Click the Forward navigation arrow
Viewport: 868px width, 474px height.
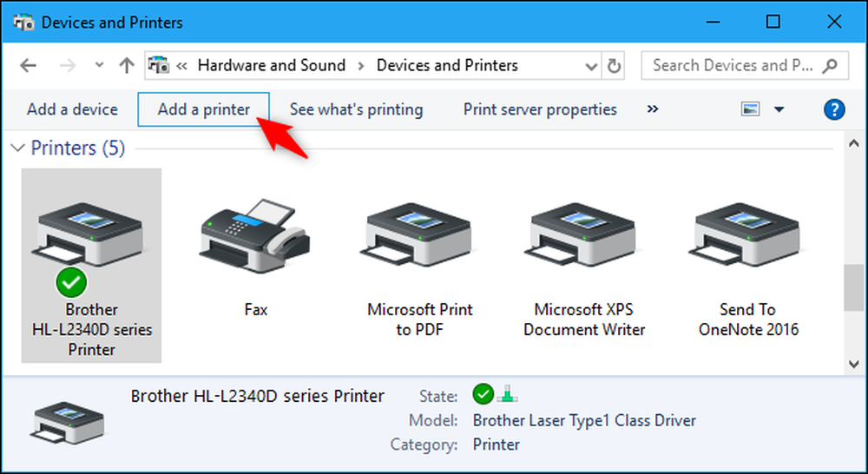68,66
